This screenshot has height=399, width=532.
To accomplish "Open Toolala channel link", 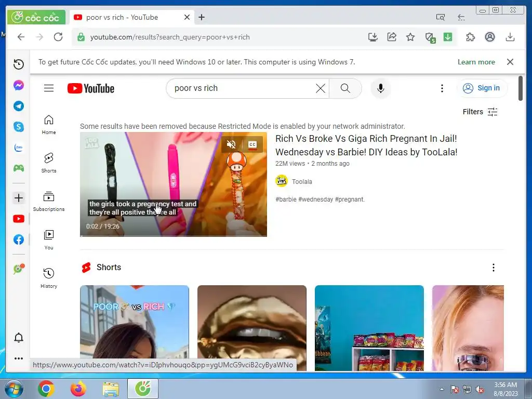I will tap(302, 181).
